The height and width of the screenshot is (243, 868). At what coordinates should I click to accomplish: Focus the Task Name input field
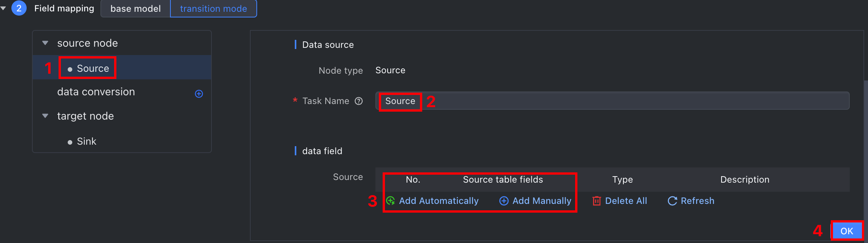pos(612,101)
